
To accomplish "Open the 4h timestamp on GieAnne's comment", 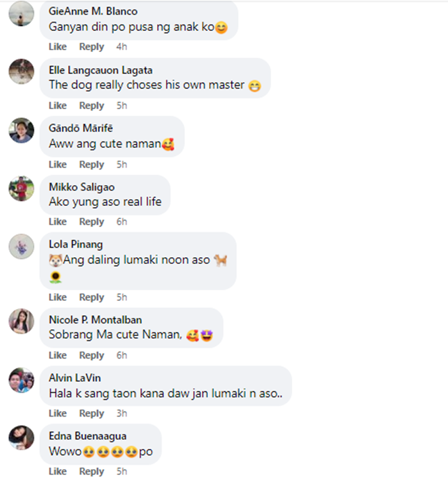I will click(122, 47).
